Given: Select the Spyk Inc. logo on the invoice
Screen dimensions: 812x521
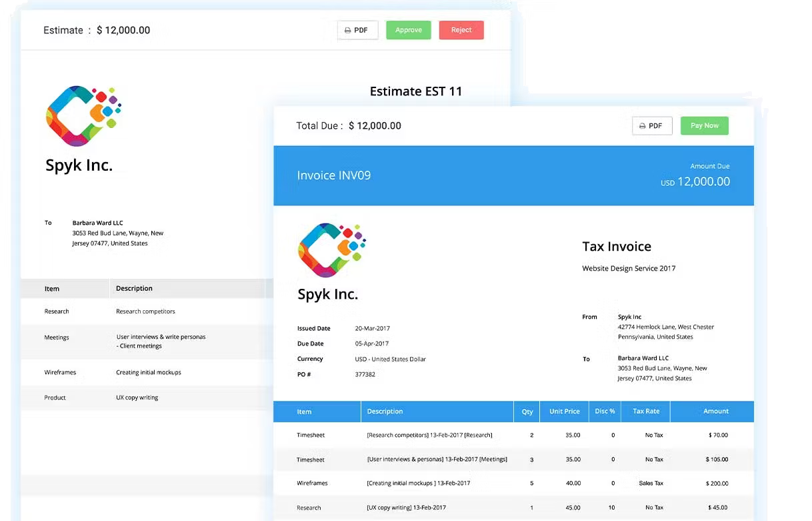Looking at the screenshot, I should pos(332,249).
